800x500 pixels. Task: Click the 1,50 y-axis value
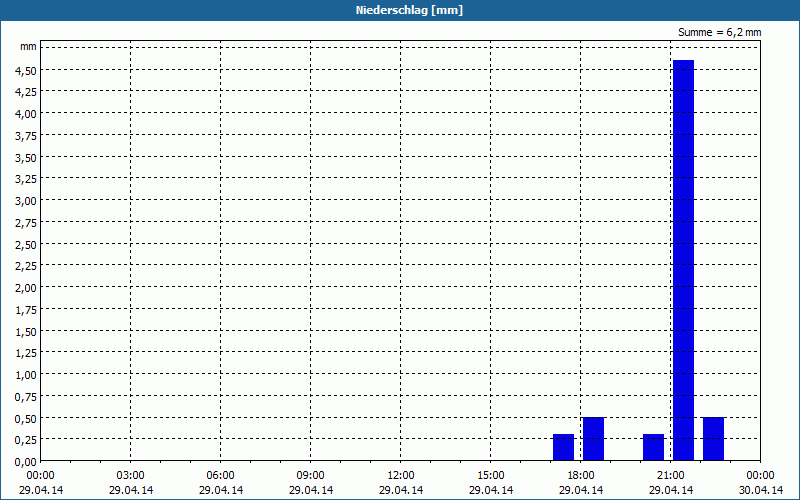point(26,332)
